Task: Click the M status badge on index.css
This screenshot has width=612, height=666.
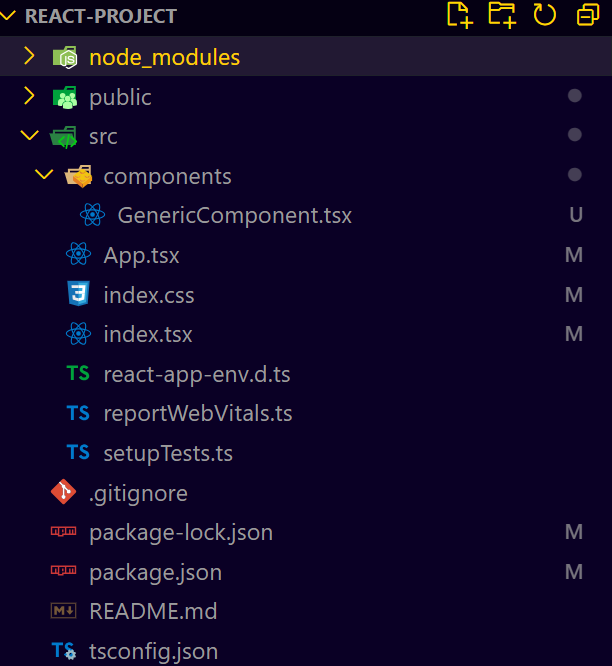Action: click(574, 295)
